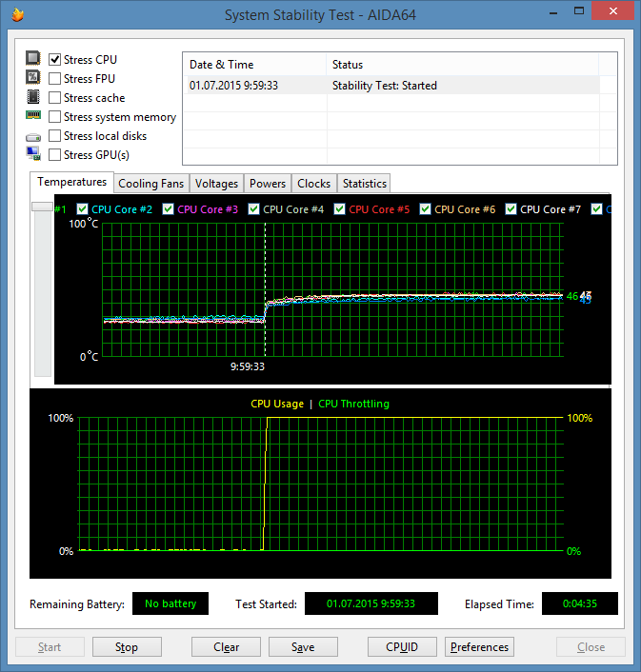This screenshot has width=641, height=672.
Task: Open the CPUID window button
Action: click(402, 646)
